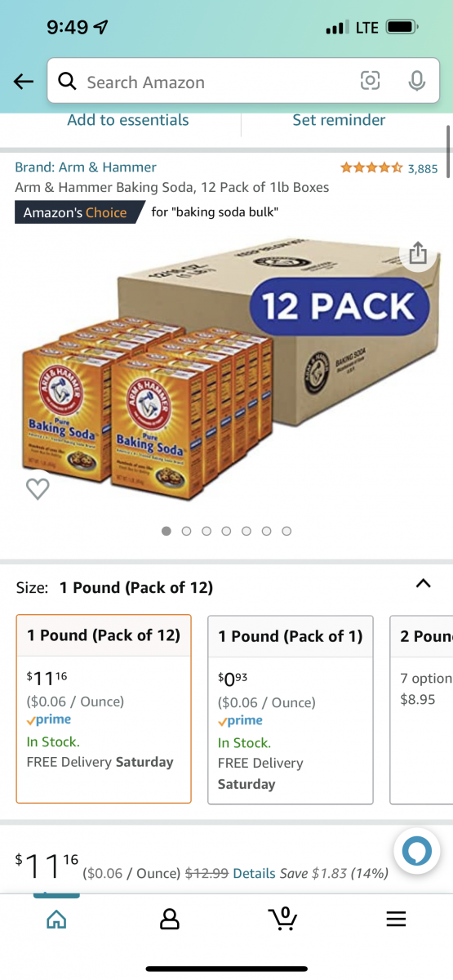Select the 2 Pound size option
453x980 pixels.
pyautogui.click(x=421, y=709)
